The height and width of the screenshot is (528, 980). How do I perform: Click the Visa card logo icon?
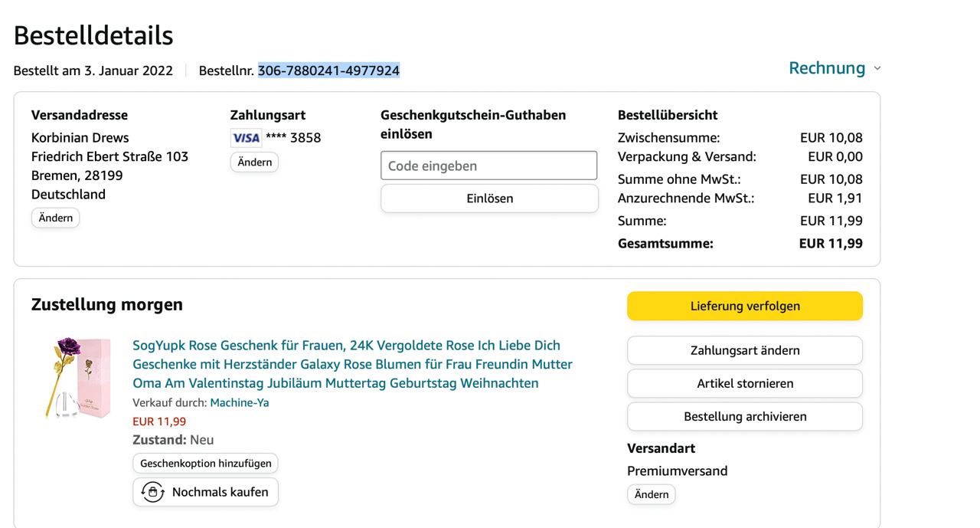[x=246, y=138]
